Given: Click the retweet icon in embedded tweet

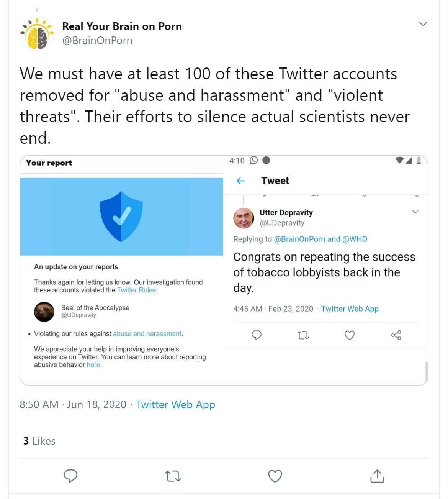Looking at the screenshot, I should (x=303, y=335).
